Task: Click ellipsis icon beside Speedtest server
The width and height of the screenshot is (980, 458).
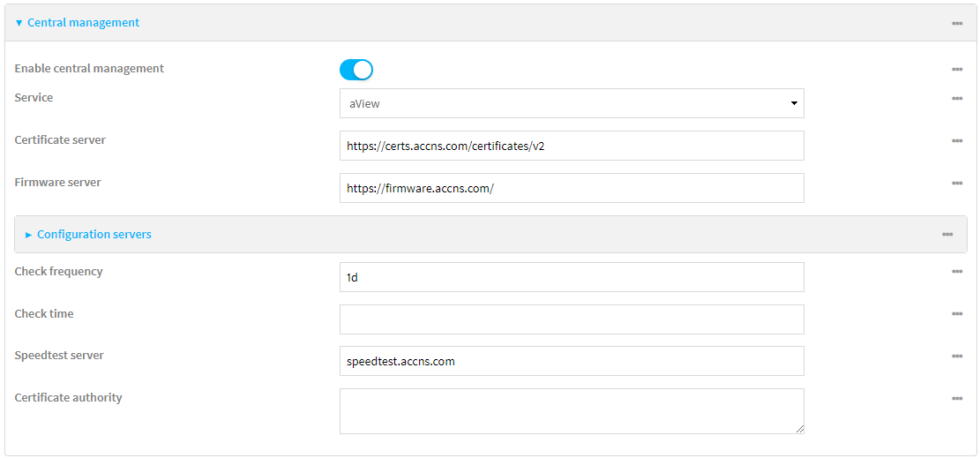Action: pos(956,356)
